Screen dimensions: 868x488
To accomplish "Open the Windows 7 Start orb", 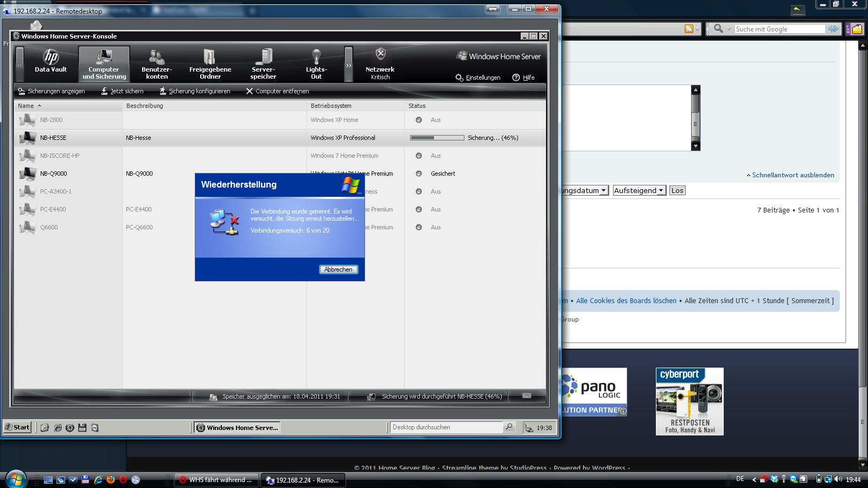I will click(x=15, y=479).
